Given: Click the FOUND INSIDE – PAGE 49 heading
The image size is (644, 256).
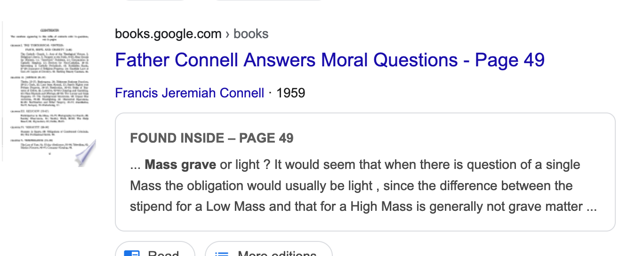Looking at the screenshot, I should 212,138.
